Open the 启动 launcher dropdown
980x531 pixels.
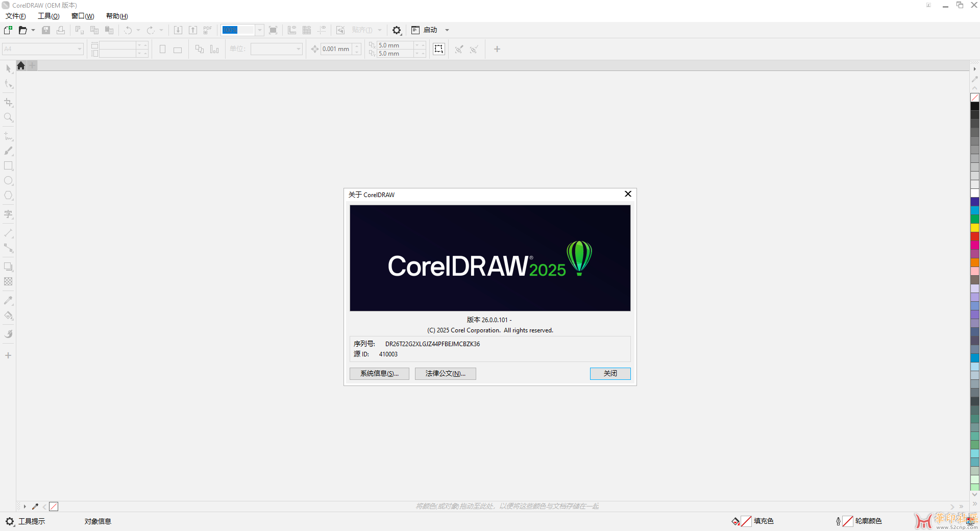coord(430,30)
